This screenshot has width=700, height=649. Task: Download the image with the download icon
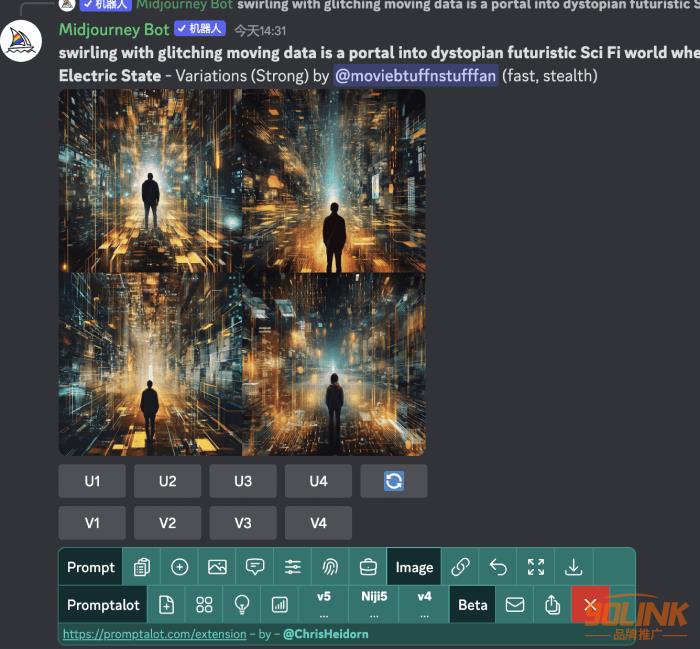[x=573, y=567]
